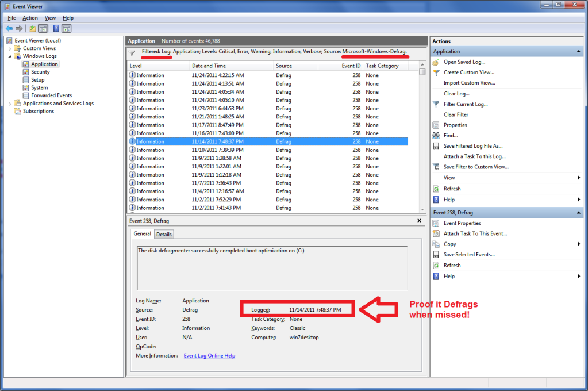This screenshot has height=391, width=588.
Task: Click the Save Filtered Log File icon
Action: point(436,146)
